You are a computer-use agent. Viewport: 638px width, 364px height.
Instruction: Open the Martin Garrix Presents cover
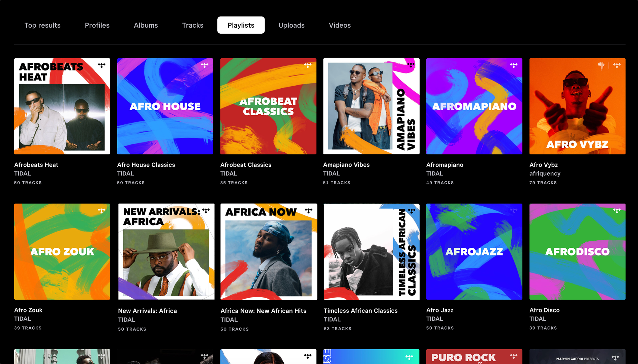tap(577, 357)
